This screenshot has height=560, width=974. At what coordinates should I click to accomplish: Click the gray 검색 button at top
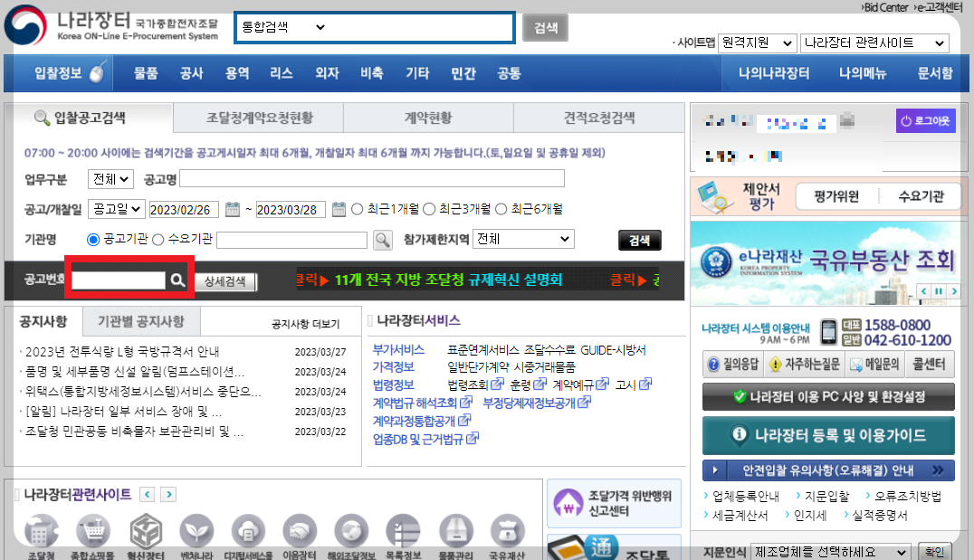546,28
